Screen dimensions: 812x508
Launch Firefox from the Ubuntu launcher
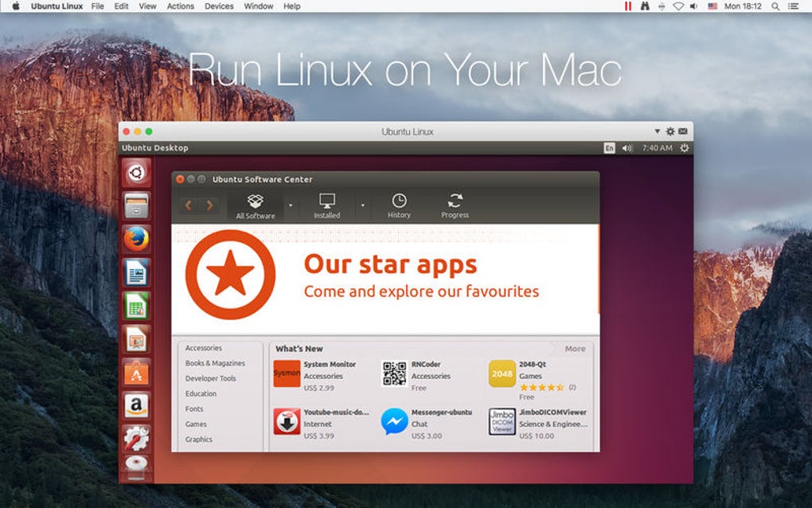click(136, 239)
